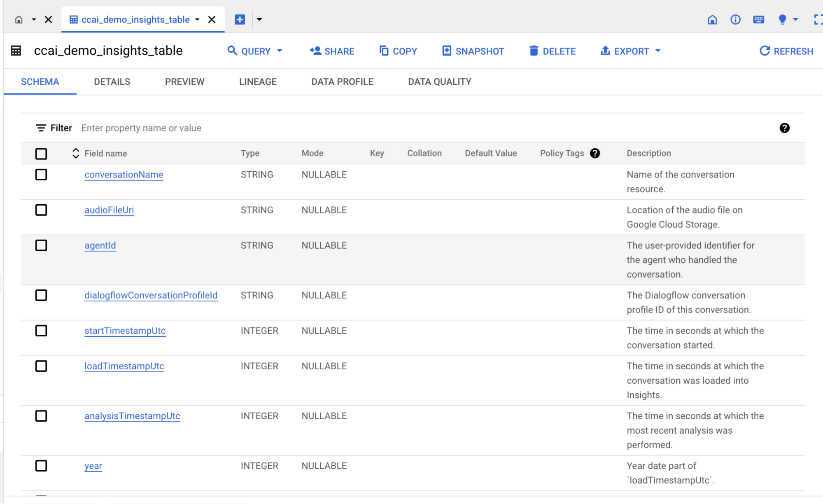
Task: Click the Mode column header
Action: pos(312,153)
